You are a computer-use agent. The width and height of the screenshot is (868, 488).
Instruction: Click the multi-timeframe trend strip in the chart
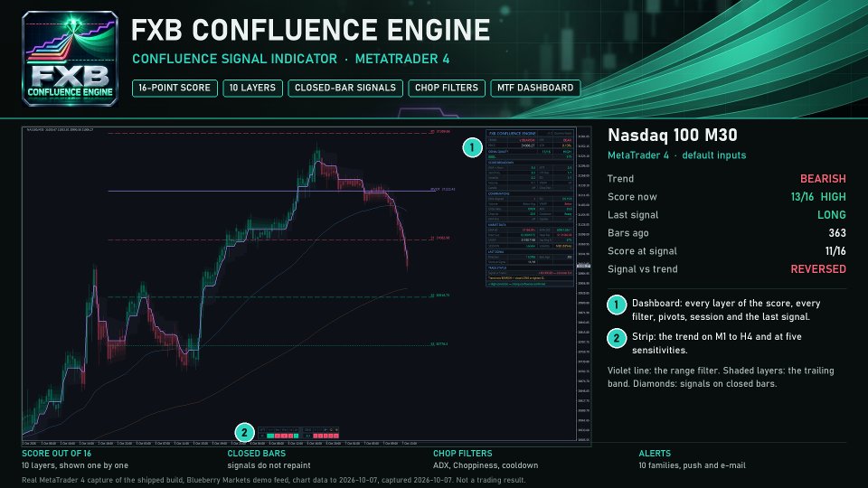(x=298, y=433)
